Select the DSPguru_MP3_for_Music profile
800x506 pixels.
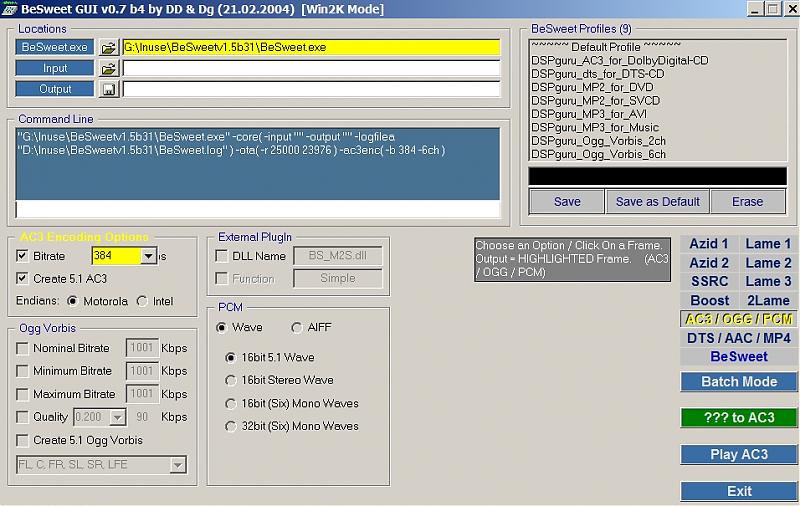click(595, 128)
